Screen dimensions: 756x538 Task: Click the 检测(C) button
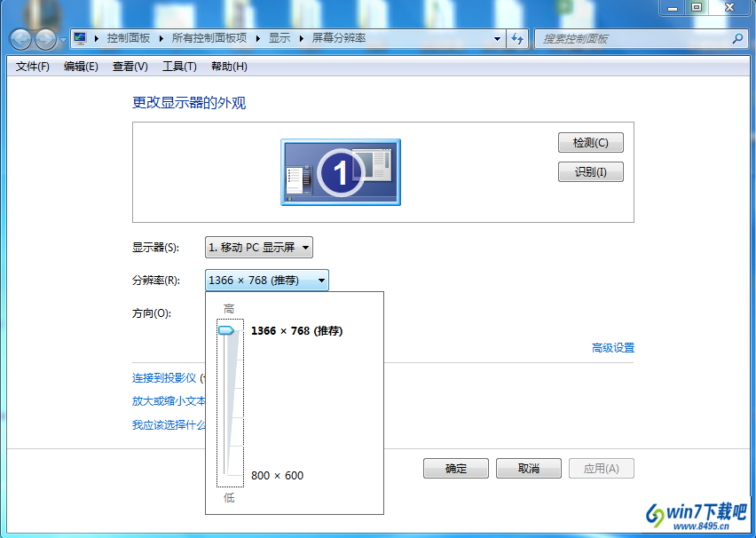click(x=591, y=143)
